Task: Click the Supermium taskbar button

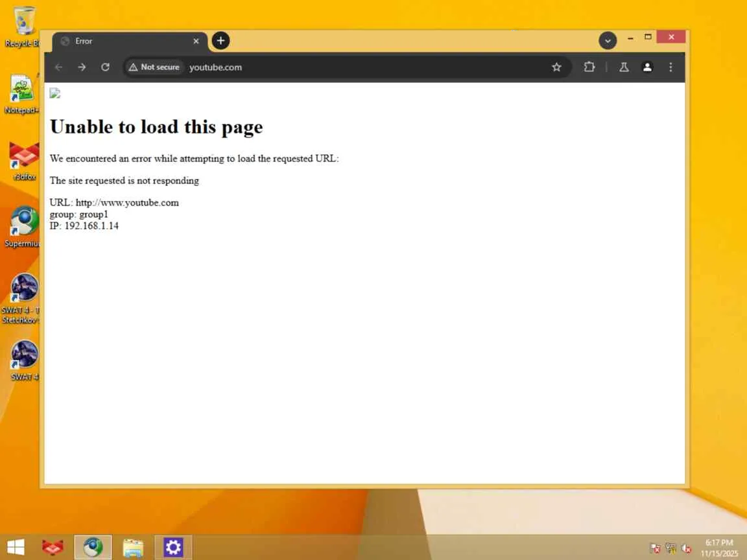Action: pos(93,547)
